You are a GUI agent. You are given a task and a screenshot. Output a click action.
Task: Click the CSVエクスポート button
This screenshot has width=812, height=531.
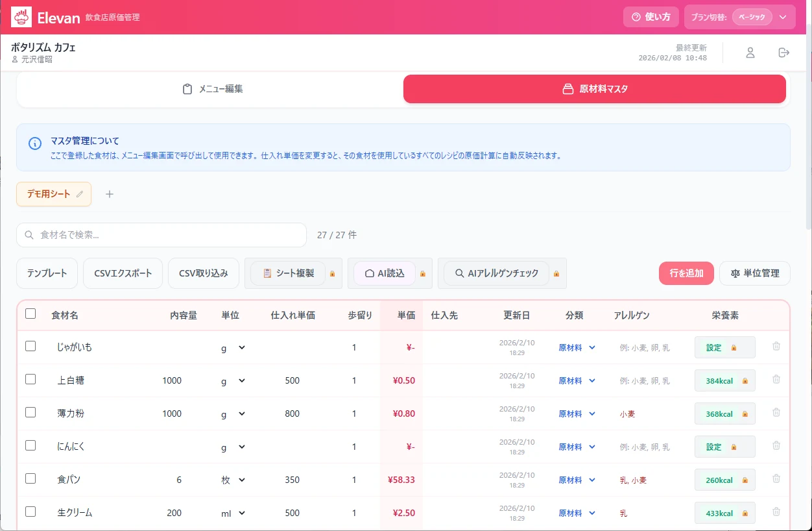(123, 273)
